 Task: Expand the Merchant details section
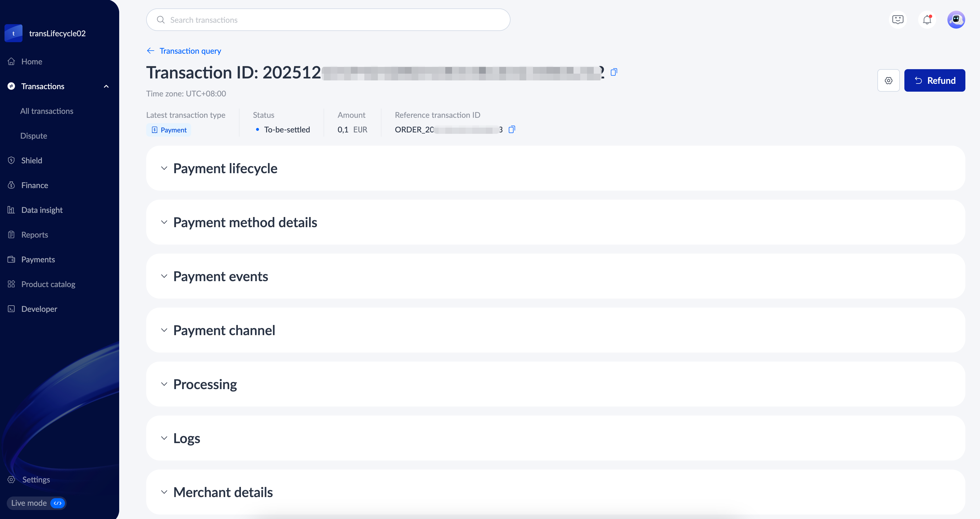(x=164, y=492)
